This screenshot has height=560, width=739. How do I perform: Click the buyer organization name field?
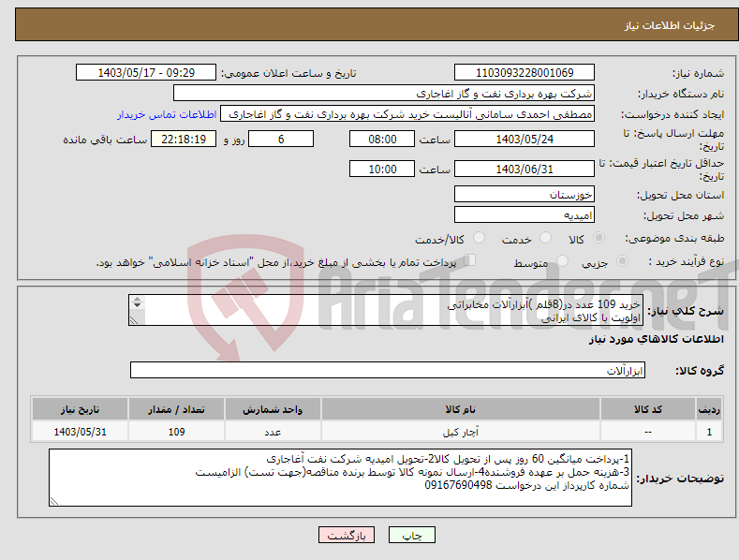pos(384,94)
